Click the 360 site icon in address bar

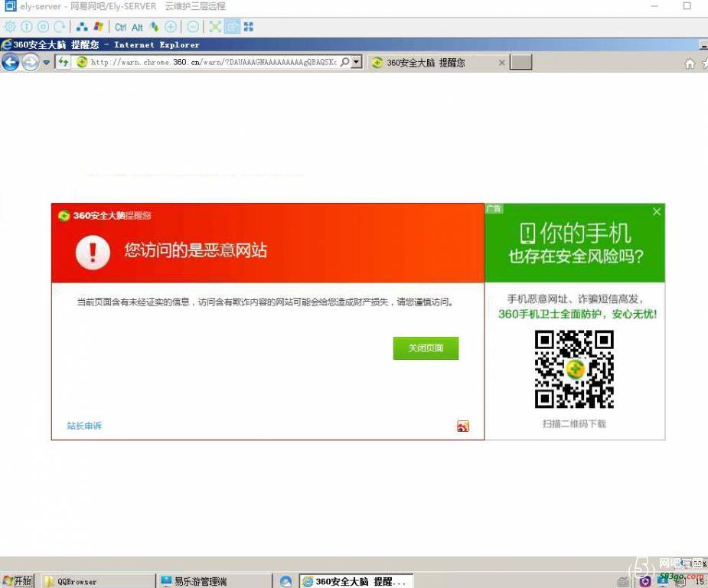pos(82,62)
